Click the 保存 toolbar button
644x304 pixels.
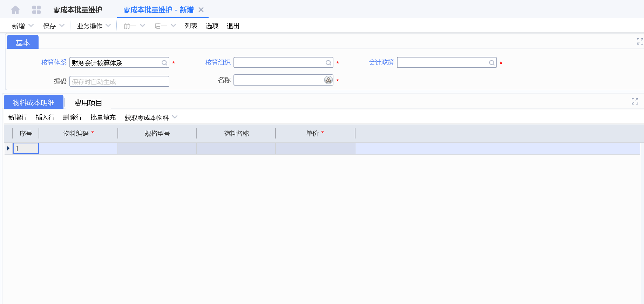(49, 26)
